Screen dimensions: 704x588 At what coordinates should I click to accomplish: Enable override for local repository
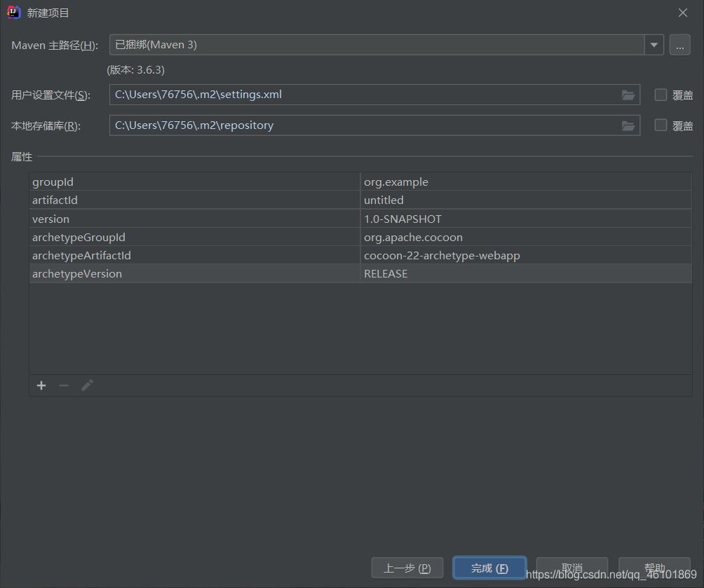[x=661, y=125]
